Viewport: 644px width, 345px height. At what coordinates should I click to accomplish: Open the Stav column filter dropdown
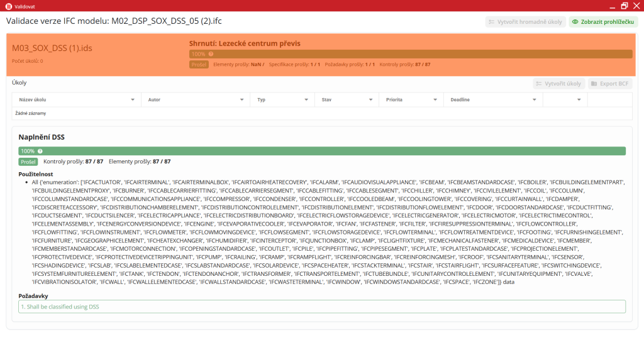370,100
